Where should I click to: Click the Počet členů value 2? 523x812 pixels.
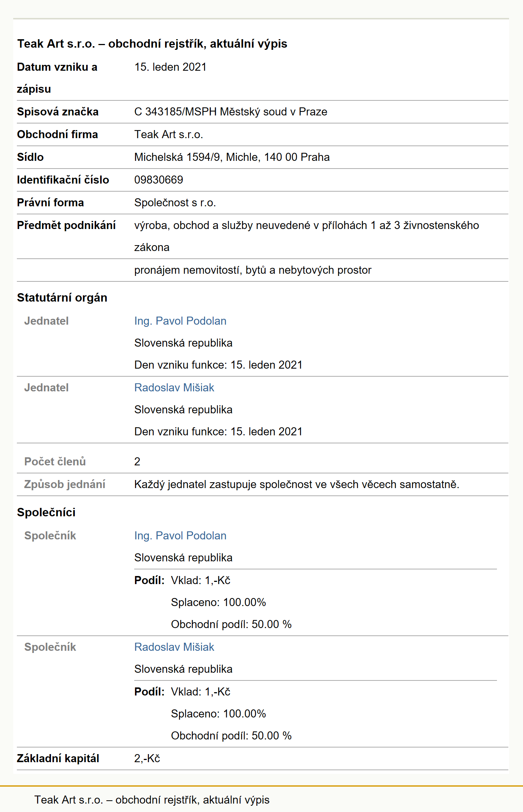(137, 462)
